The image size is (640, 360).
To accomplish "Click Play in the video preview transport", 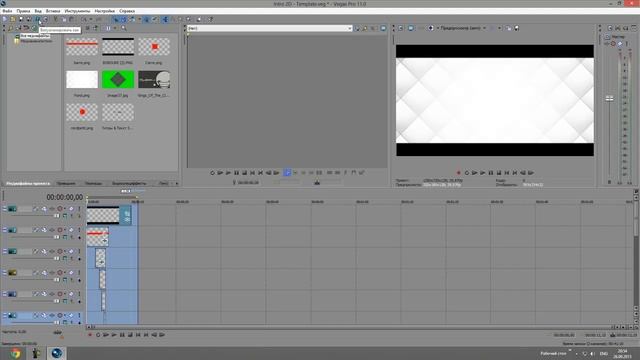I will 482,173.
